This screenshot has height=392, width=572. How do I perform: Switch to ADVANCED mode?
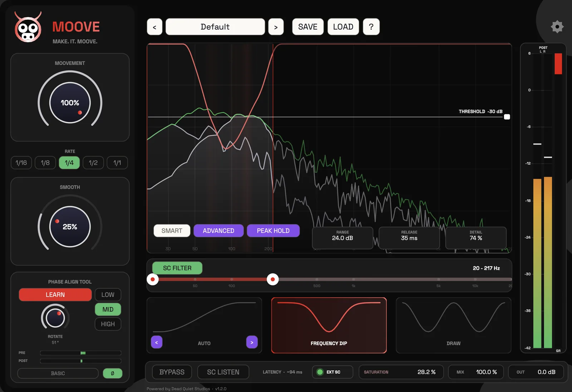coord(218,231)
